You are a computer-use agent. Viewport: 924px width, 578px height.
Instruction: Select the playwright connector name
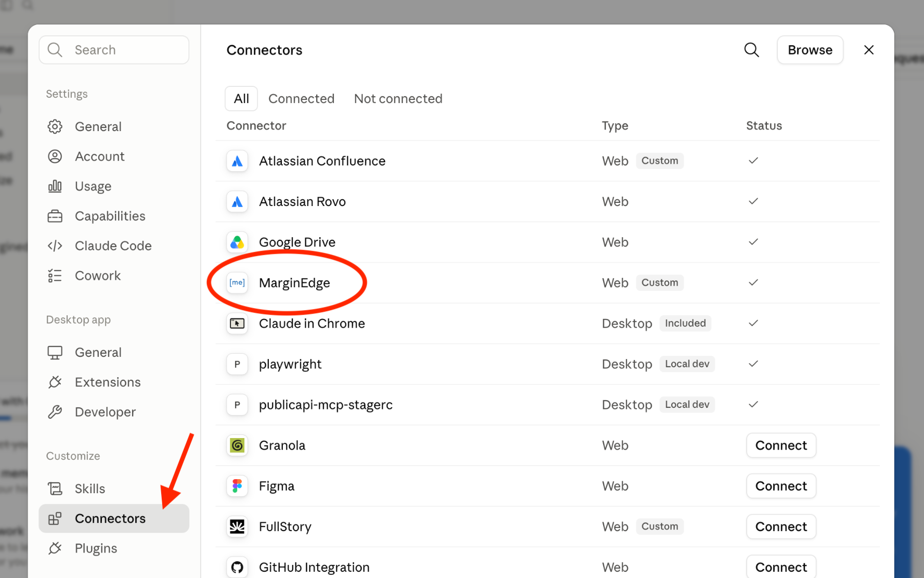(x=290, y=364)
